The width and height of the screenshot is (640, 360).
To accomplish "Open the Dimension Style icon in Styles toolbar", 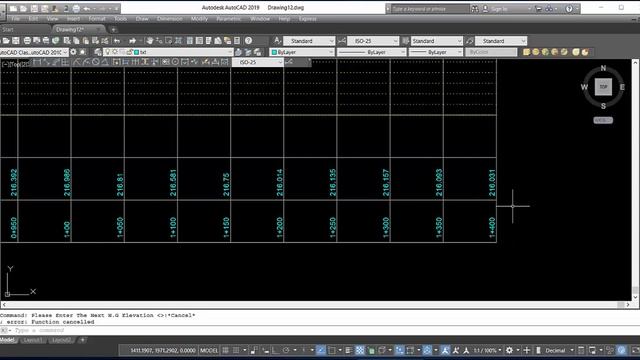I will click(342, 41).
